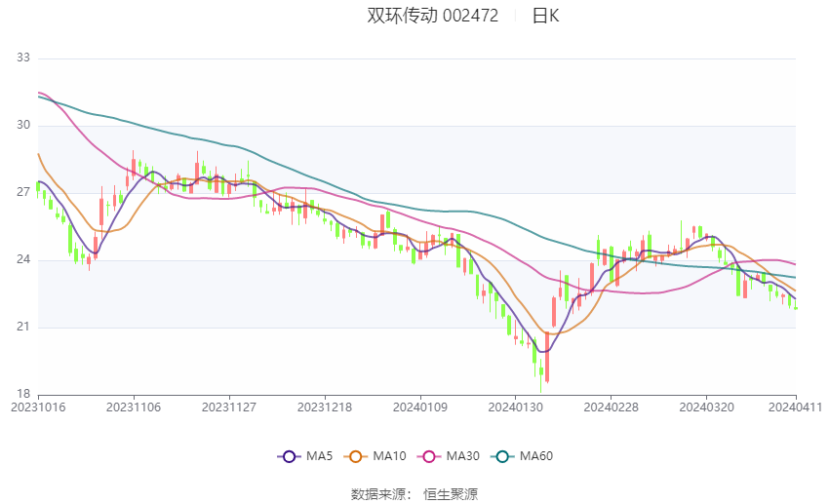Click the 33 price label on y-axis

pos(24,58)
